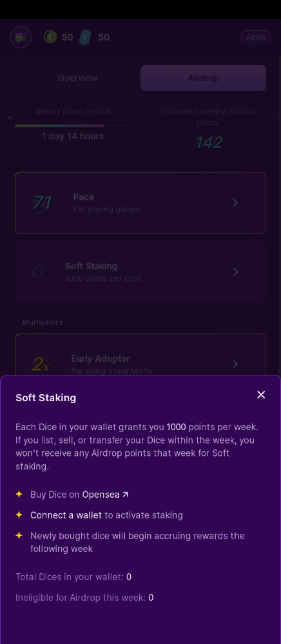This screenshot has width=281, height=644.
Task: Click Connect a wallet link
Action: pyautogui.click(x=66, y=515)
